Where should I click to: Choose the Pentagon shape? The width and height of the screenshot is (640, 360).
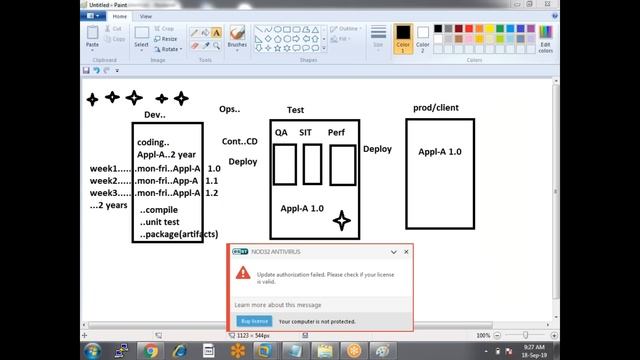[x=278, y=39]
